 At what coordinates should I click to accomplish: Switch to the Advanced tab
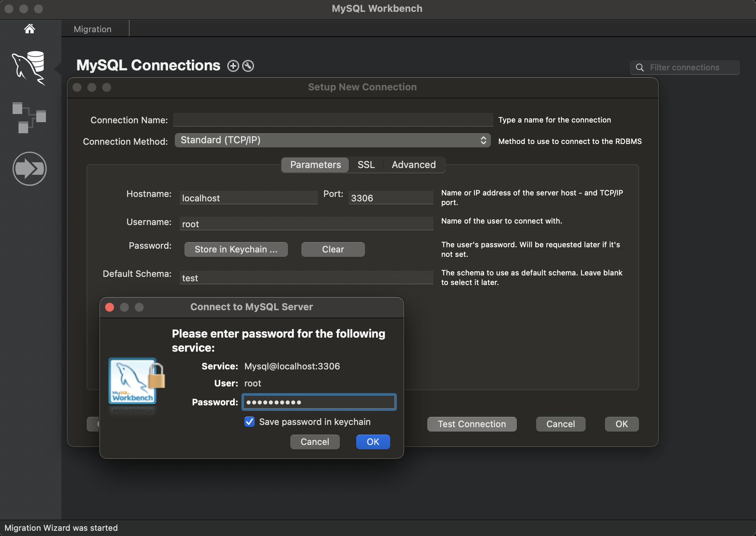[414, 164]
